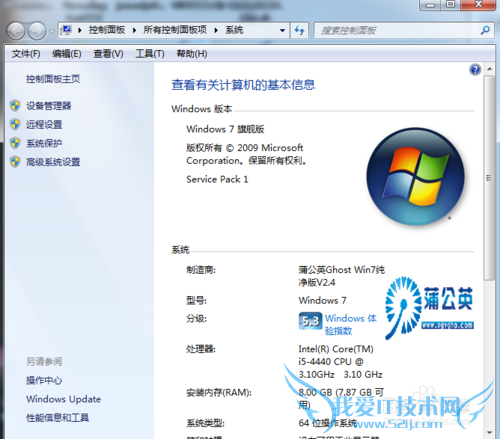Open the 帮助(H) menu

tap(192, 54)
